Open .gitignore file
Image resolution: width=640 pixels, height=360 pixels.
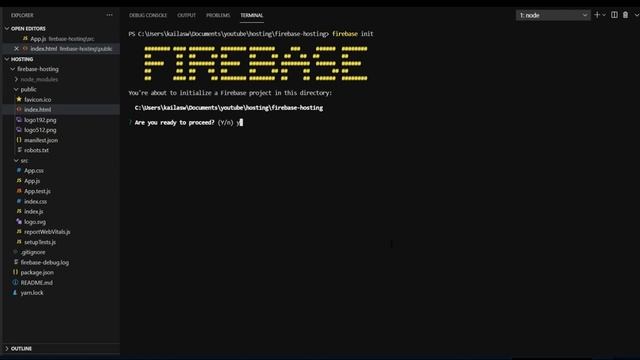pos(33,252)
